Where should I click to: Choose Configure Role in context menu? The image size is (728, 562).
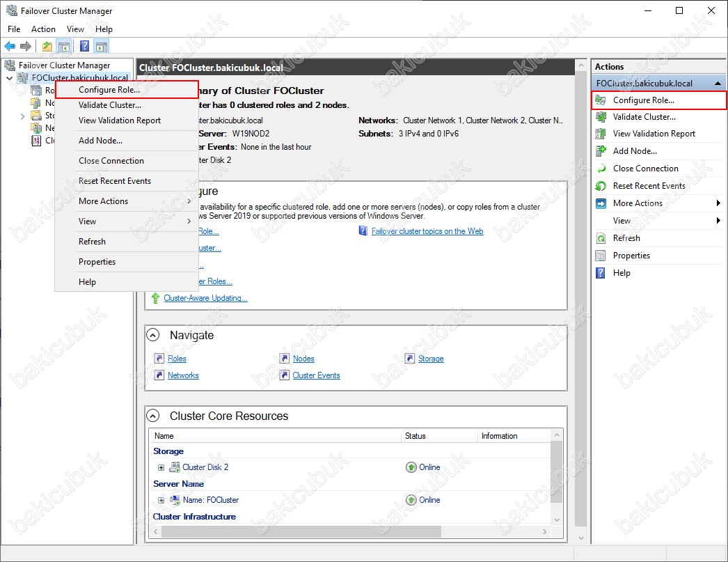point(127,90)
